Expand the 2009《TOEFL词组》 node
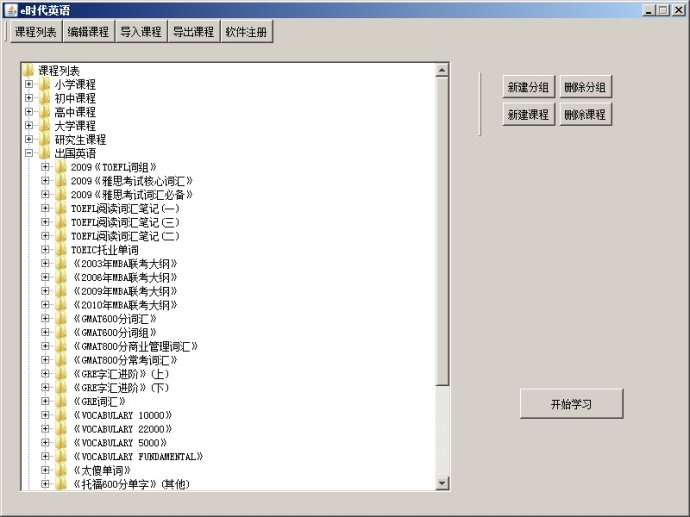This screenshot has width=690, height=517. [x=45, y=167]
